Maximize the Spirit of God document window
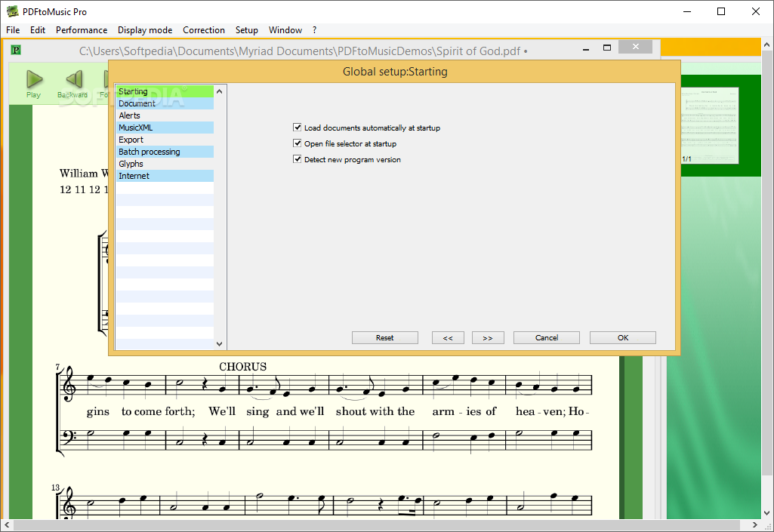The height and width of the screenshot is (532, 774). pyautogui.click(x=606, y=48)
